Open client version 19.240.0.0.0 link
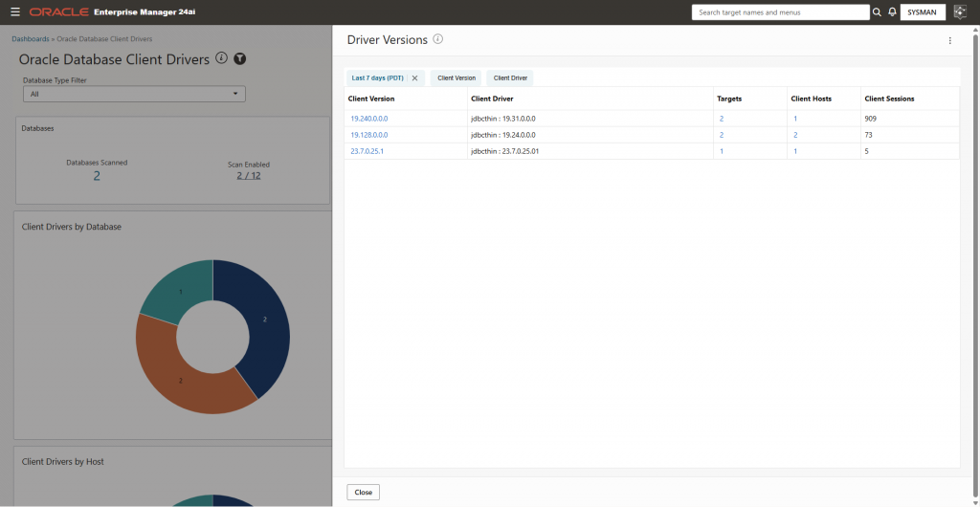 pyautogui.click(x=369, y=119)
